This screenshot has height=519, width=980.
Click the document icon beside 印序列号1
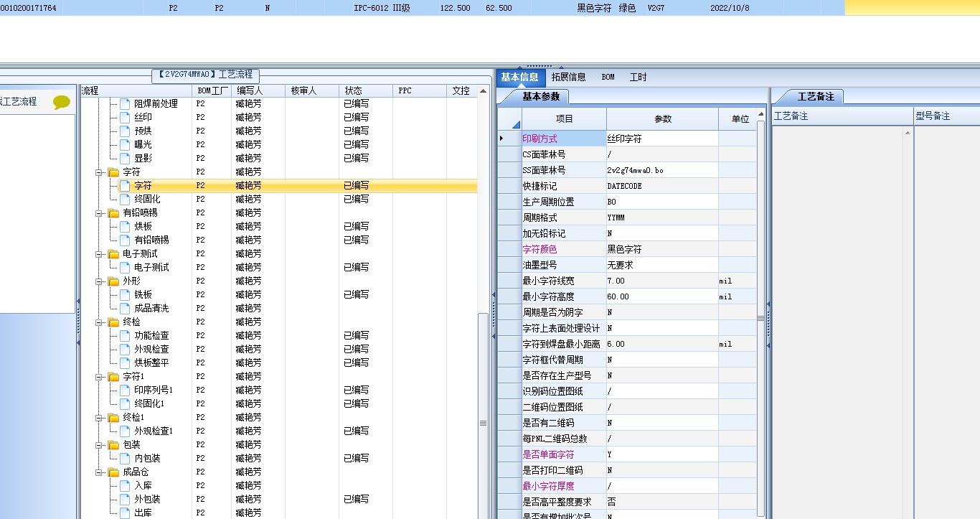pos(126,390)
